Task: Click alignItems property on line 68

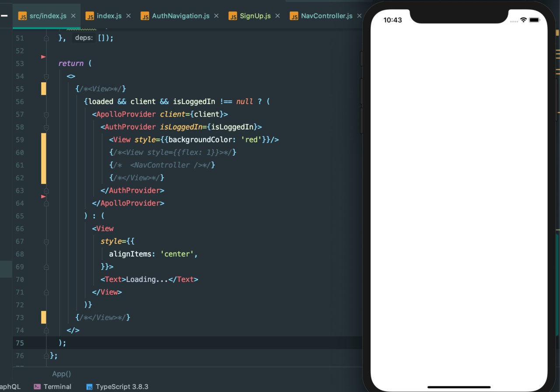Action: pos(130,254)
